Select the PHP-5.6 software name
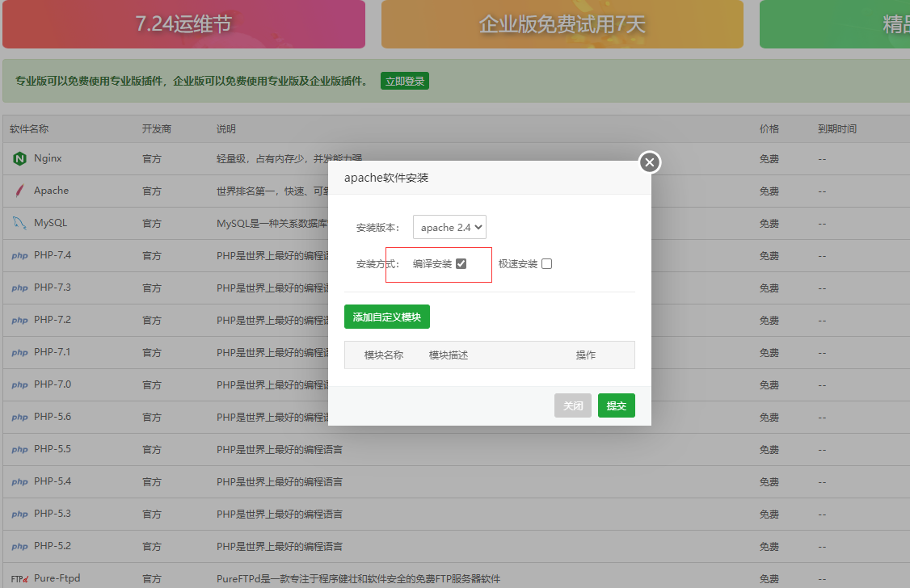This screenshot has width=910, height=588. (53, 417)
